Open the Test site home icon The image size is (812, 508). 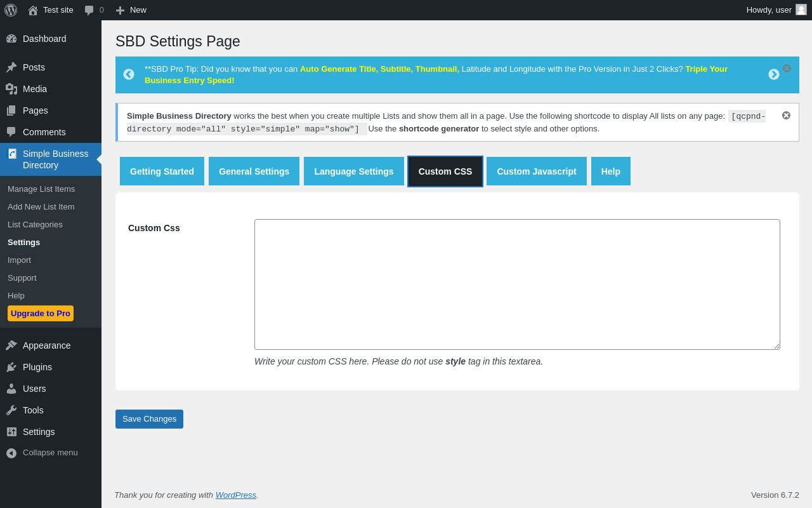[x=33, y=10]
